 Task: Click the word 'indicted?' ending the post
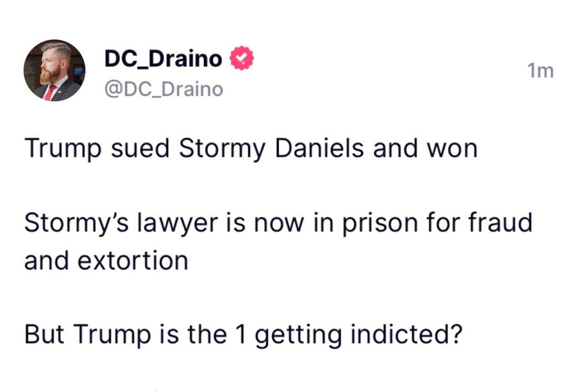406,333
